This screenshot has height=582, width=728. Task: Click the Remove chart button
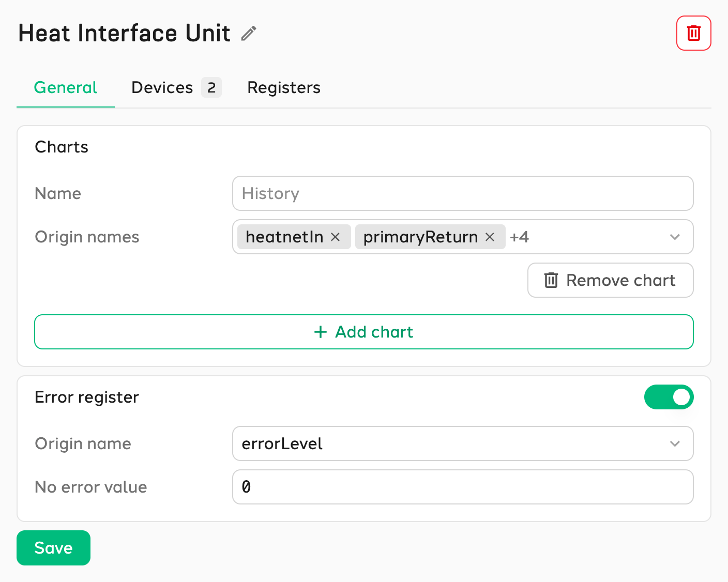[x=610, y=280]
